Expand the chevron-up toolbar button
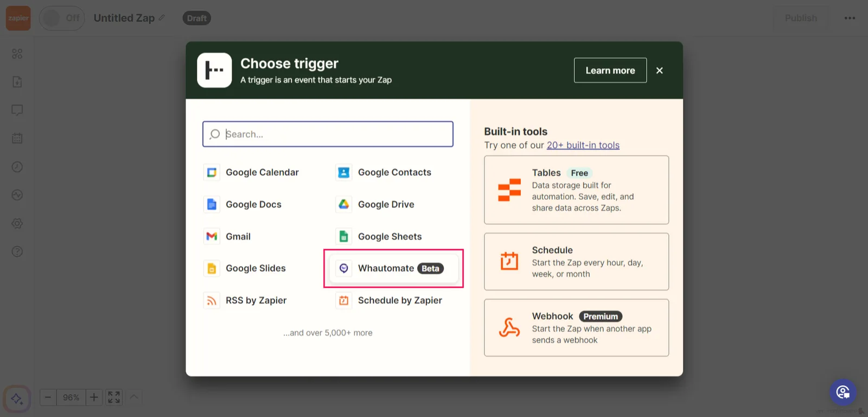The image size is (868, 417). coord(134,397)
